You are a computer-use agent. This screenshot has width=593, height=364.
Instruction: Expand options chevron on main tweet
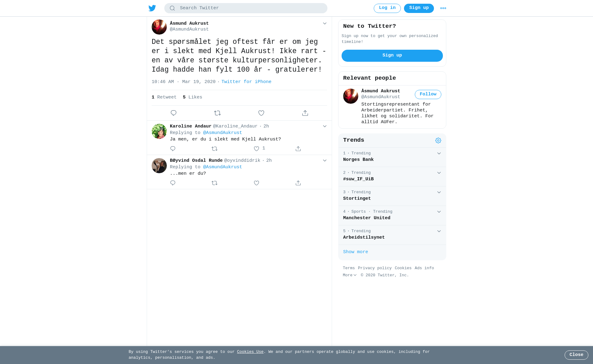(325, 23)
